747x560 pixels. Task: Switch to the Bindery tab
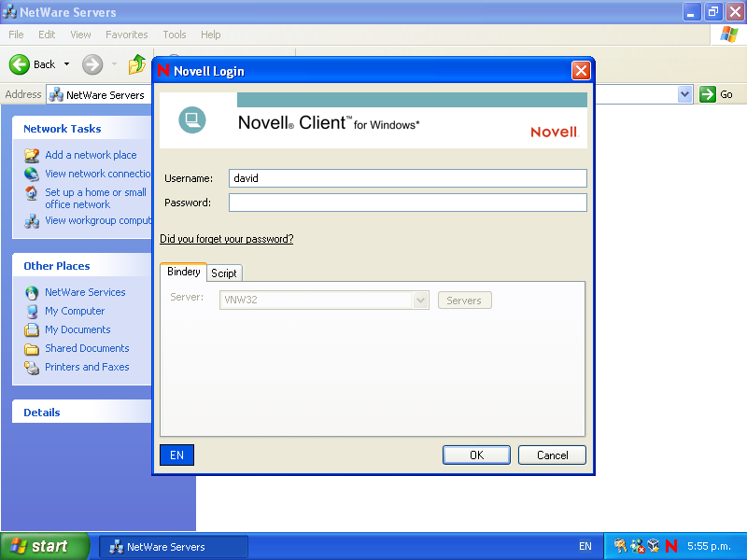pos(183,272)
